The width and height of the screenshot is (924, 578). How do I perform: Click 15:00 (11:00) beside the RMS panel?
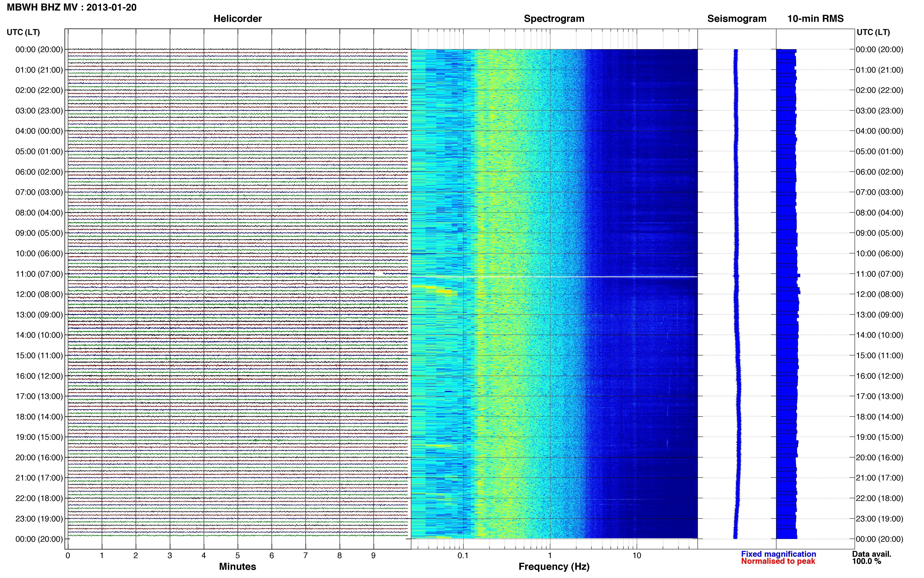coord(879,355)
